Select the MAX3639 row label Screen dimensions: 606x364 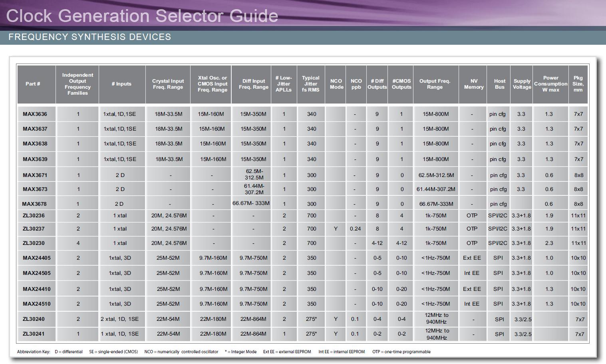pos(35,159)
